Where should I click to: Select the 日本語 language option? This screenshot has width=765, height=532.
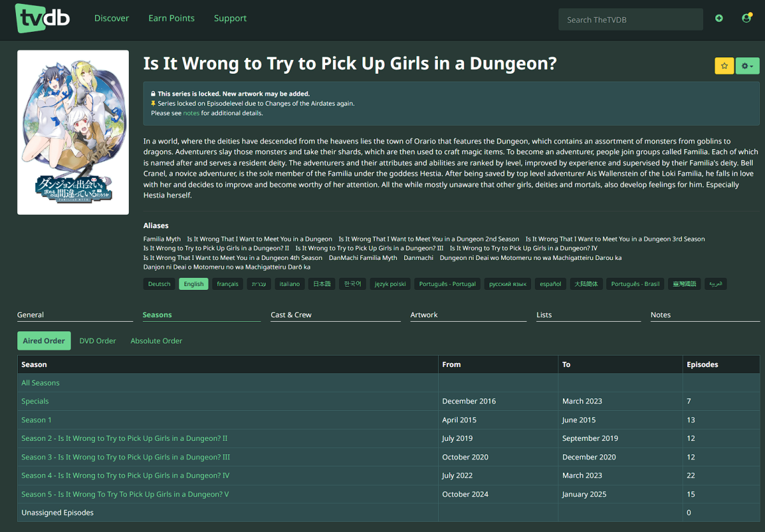point(321,284)
